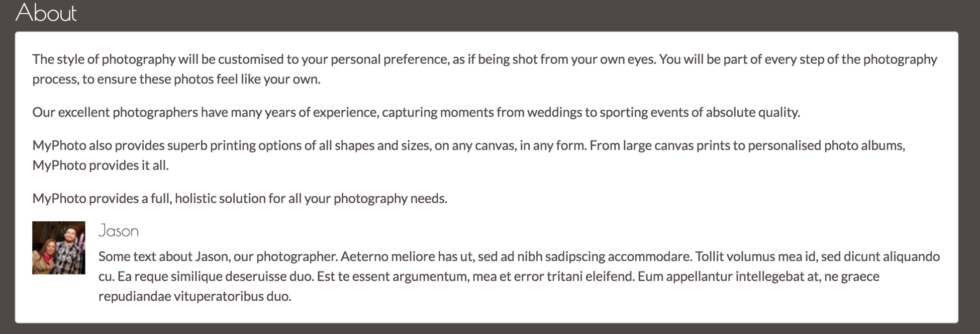Click the Jason name heading

(x=119, y=231)
